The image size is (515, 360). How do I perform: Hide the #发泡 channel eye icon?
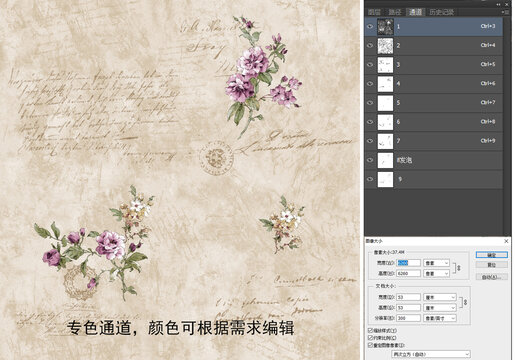370,160
